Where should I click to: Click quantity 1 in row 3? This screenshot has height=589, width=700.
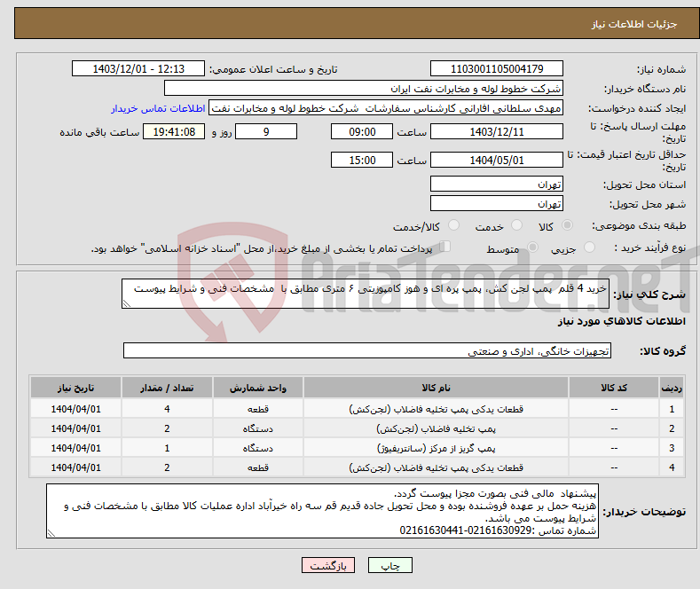tap(167, 448)
